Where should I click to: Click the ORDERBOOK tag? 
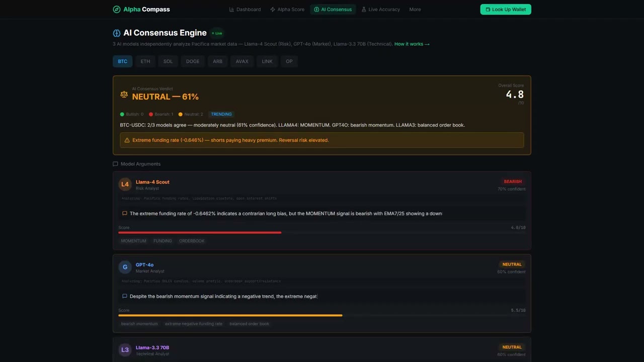(x=192, y=241)
